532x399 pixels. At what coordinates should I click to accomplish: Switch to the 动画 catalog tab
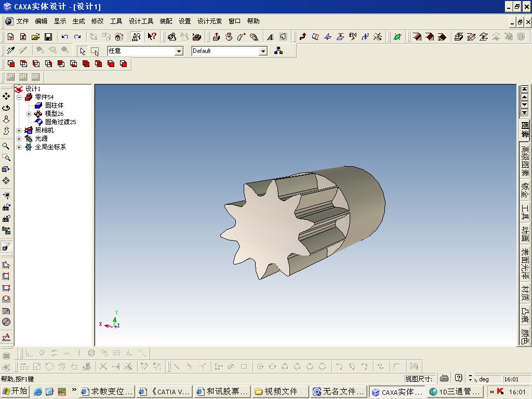[x=525, y=233]
